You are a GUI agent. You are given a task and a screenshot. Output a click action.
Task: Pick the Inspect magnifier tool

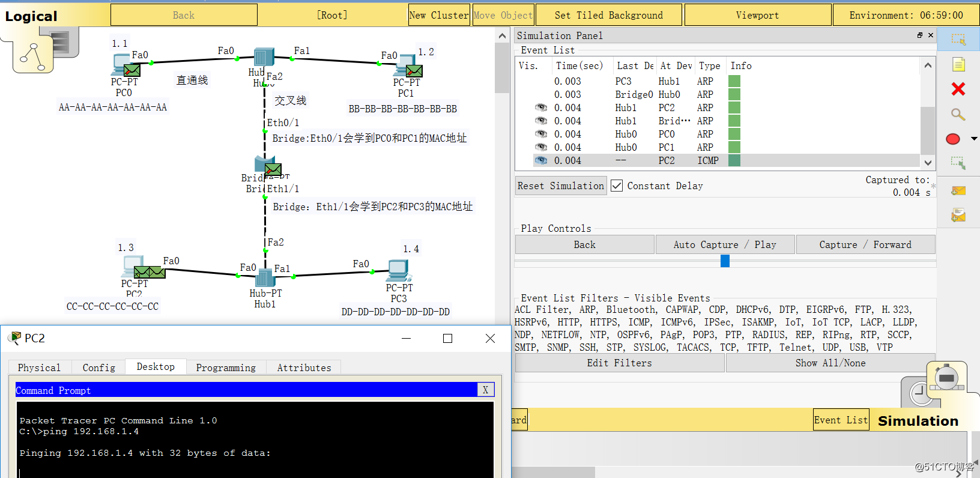pos(958,114)
